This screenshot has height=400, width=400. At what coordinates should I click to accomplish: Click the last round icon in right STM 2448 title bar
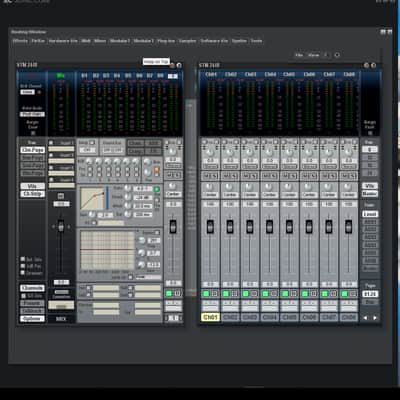pos(373,65)
